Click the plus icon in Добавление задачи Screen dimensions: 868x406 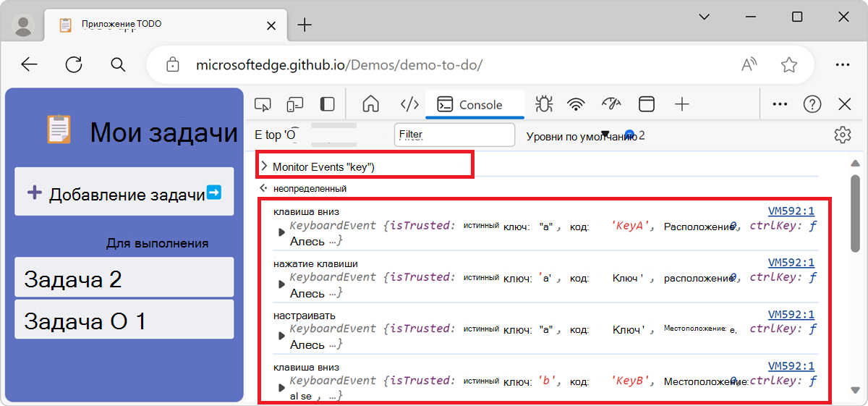click(x=34, y=193)
